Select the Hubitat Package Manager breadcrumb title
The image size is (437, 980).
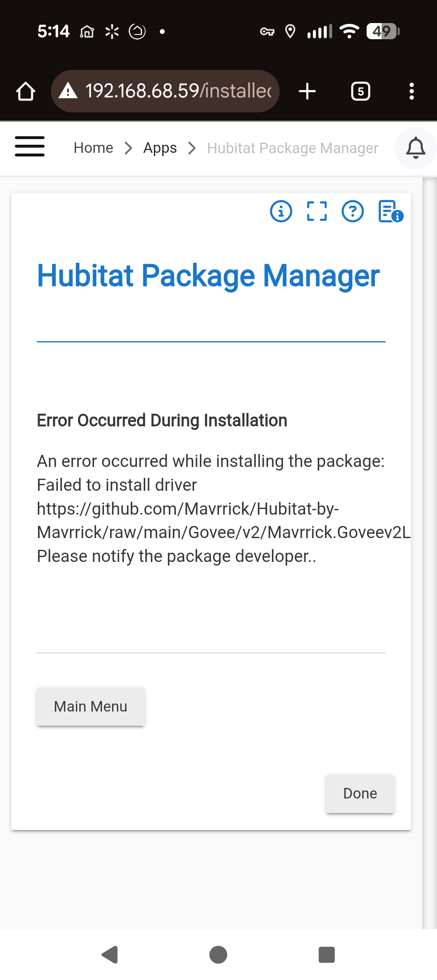tap(292, 148)
